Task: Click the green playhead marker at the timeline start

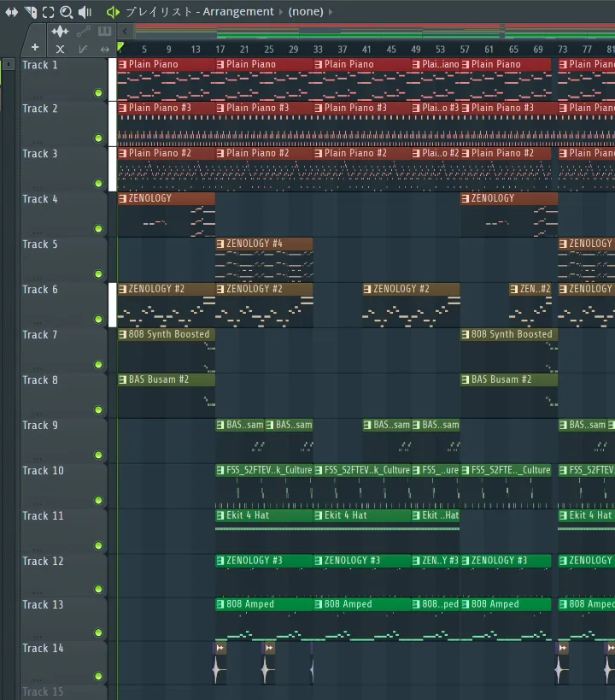Action: [120, 46]
